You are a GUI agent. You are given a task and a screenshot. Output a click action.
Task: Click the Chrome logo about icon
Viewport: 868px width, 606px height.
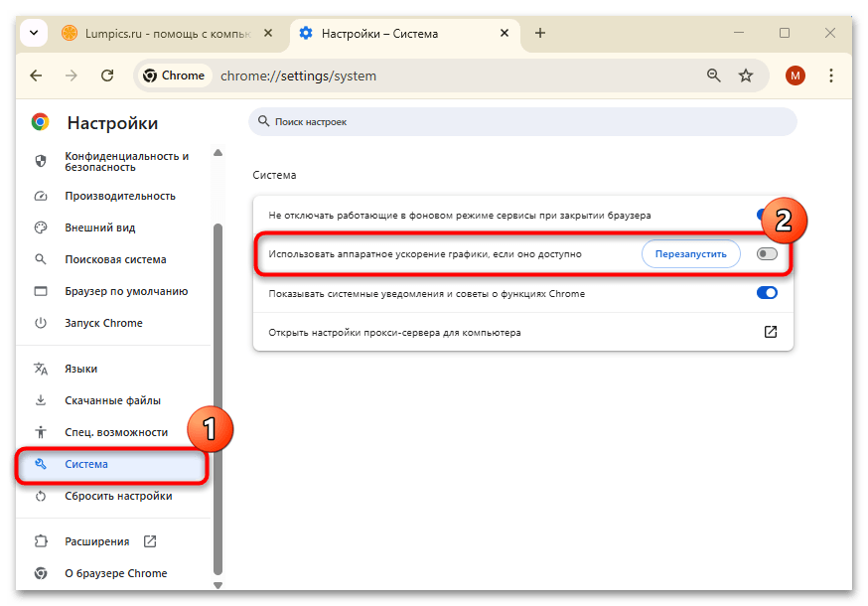coord(41,573)
